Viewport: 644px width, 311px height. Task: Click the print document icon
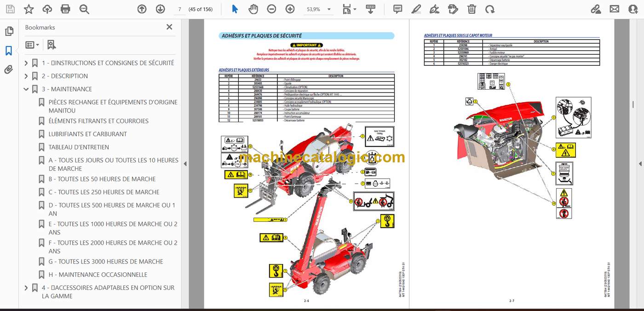65,9
